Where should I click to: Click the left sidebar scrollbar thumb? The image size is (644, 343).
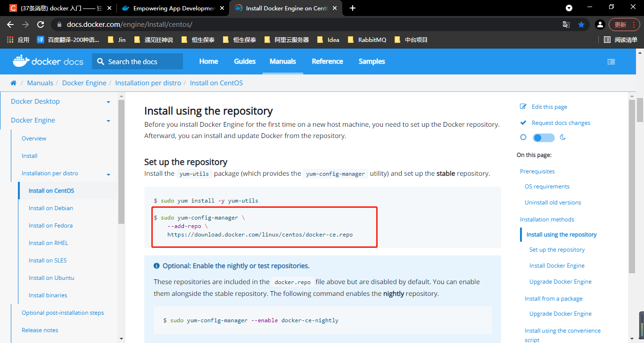click(x=121, y=162)
